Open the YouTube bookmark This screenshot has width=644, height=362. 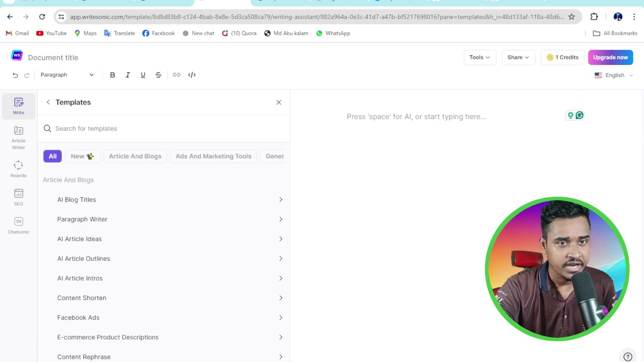point(51,33)
